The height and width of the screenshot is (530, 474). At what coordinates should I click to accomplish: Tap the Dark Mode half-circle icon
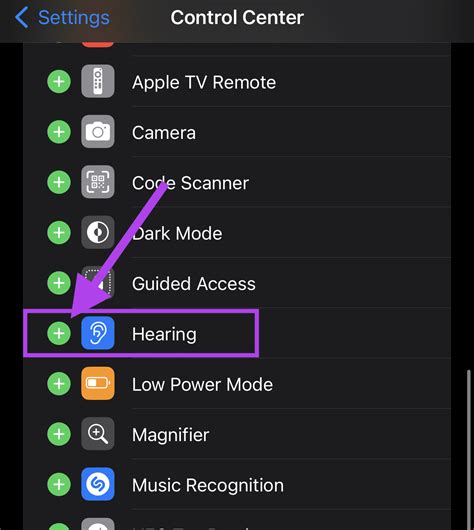point(98,233)
